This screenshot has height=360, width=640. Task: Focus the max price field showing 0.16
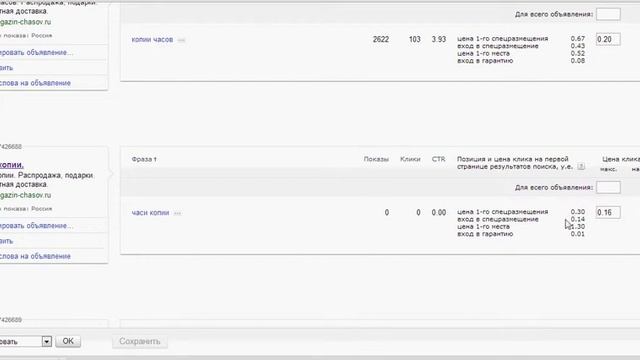(608, 212)
